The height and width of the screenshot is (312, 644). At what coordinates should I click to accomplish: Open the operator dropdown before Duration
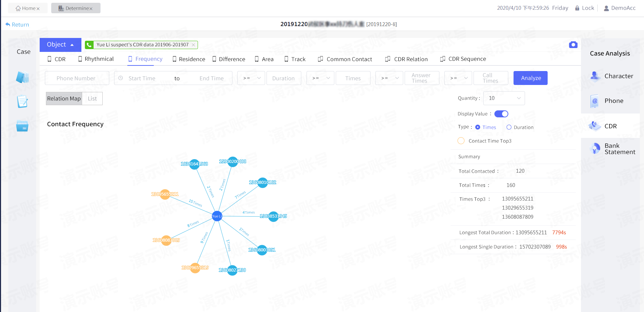click(251, 78)
